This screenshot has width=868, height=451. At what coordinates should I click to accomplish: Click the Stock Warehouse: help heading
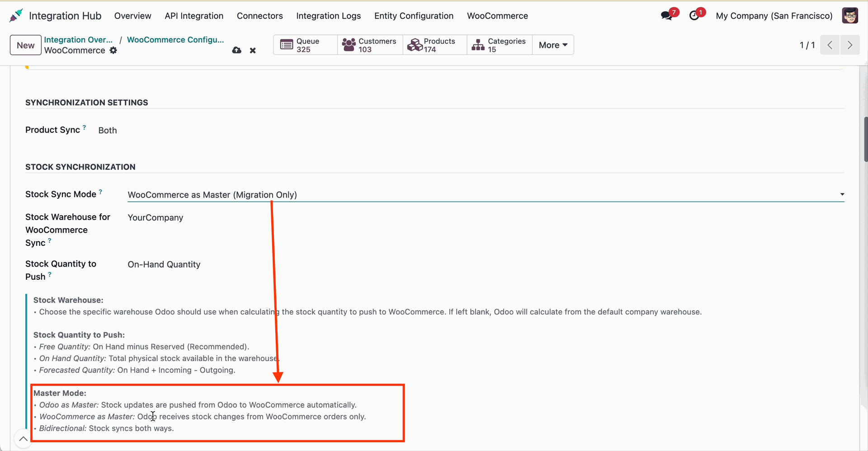pos(68,300)
